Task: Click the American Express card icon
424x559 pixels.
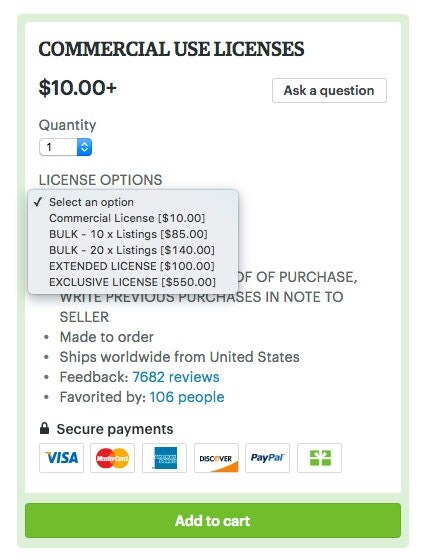Action: pos(164,458)
